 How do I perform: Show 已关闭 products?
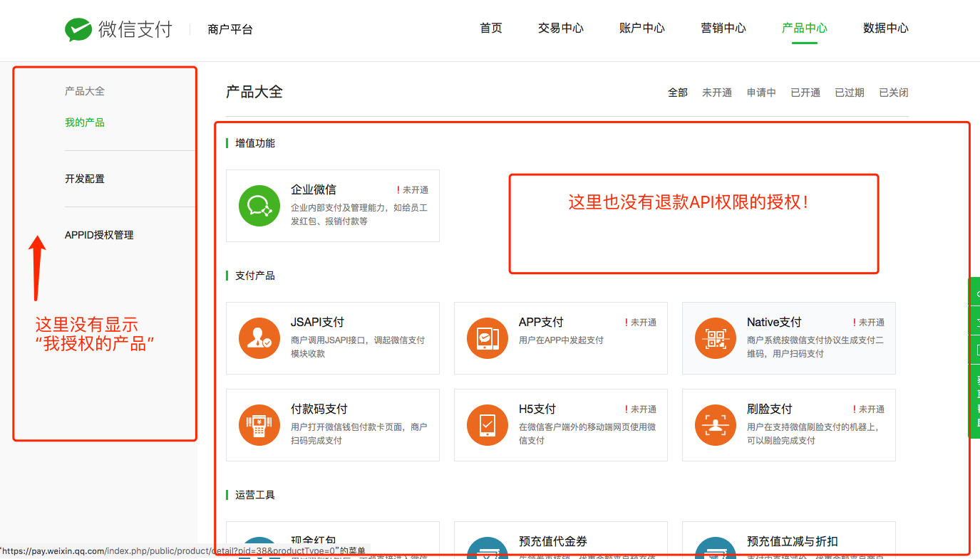click(894, 93)
